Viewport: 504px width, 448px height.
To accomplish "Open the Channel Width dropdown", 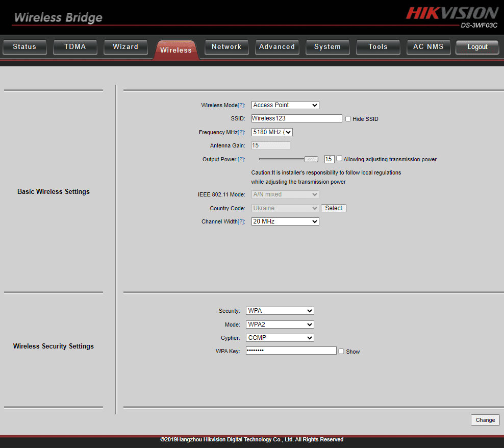I will click(x=285, y=221).
